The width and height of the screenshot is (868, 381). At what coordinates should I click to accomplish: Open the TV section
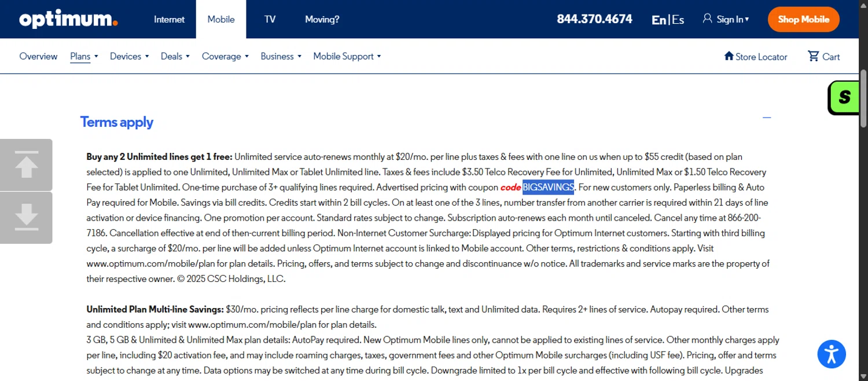pyautogui.click(x=270, y=19)
